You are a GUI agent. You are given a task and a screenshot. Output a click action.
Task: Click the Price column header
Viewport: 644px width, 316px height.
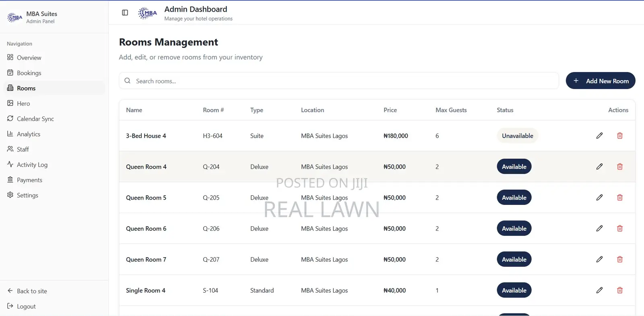coord(390,110)
